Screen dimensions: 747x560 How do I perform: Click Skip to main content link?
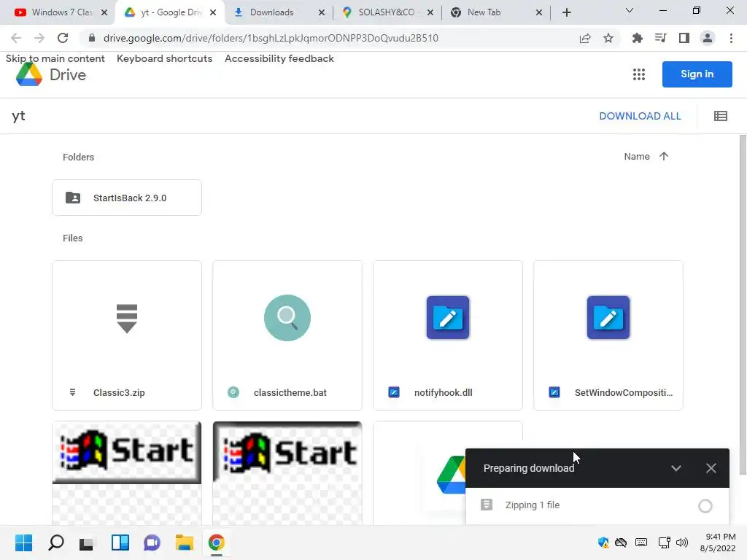(55, 58)
